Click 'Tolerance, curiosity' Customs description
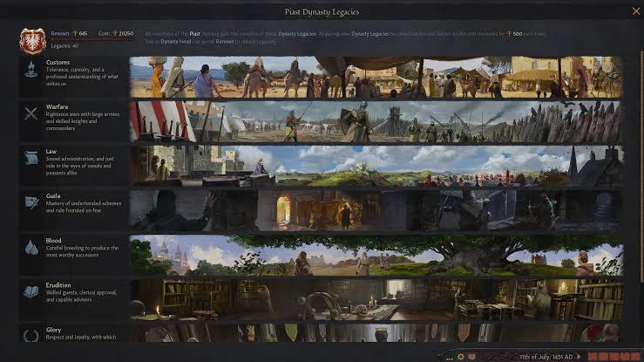This screenshot has width=644, height=362. pyautogui.click(x=82, y=77)
